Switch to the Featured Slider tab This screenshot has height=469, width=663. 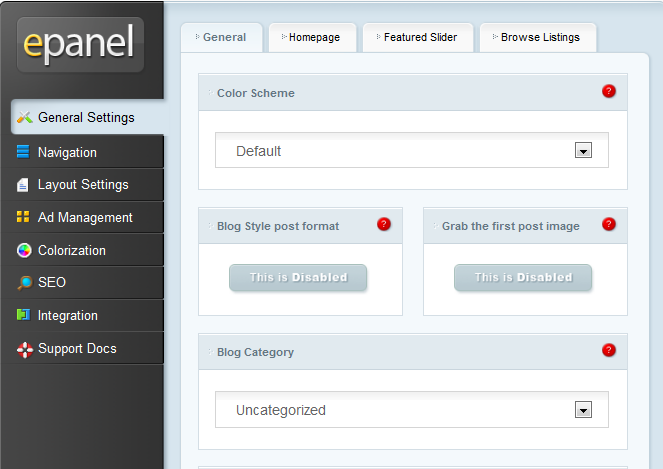(418, 38)
